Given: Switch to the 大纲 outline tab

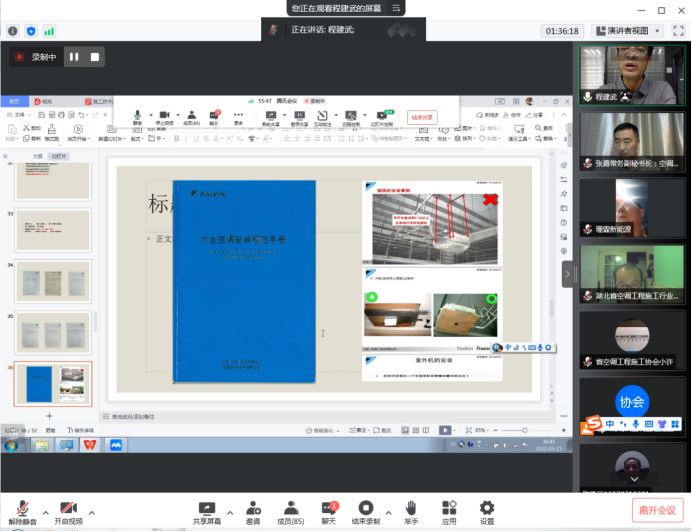Looking at the screenshot, I should click(38, 156).
